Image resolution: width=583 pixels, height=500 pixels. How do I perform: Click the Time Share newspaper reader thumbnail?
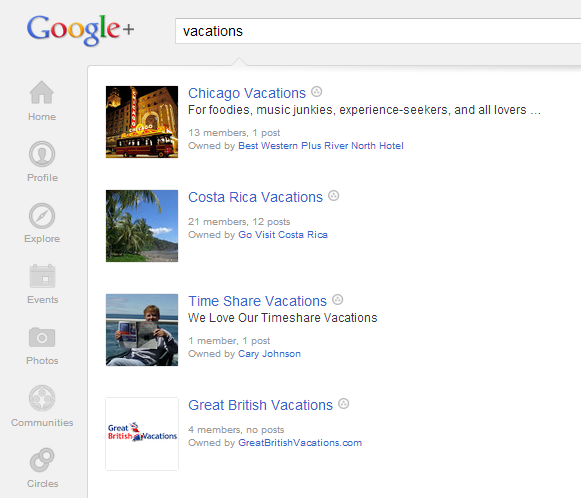[142, 330]
